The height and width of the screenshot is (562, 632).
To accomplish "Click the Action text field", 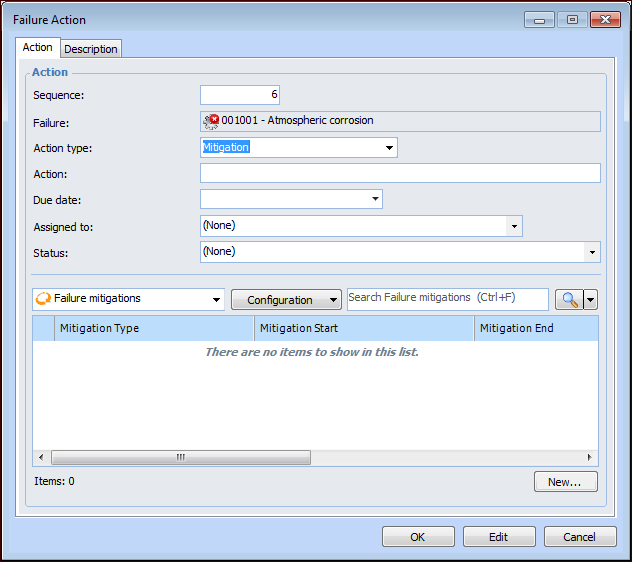I will (x=400, y=173).
